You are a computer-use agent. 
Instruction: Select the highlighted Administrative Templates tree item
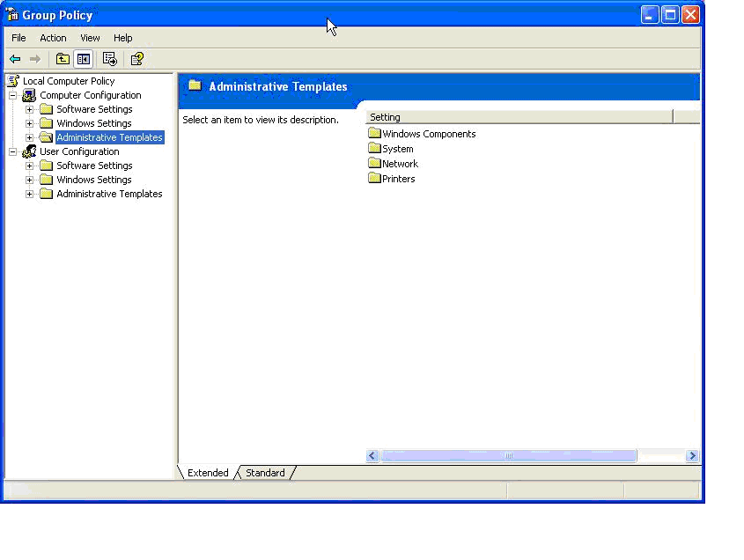click(x=109, y=137)
